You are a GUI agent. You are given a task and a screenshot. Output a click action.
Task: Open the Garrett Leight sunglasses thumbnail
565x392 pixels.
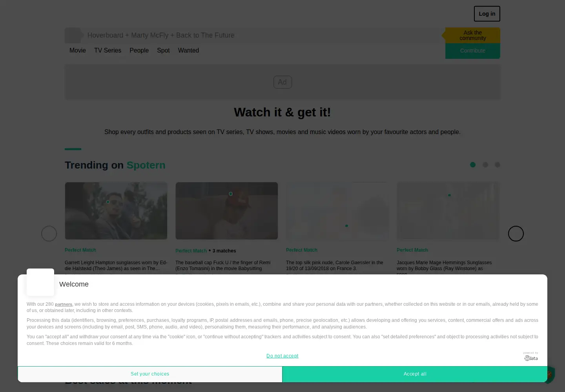point(116,211)
